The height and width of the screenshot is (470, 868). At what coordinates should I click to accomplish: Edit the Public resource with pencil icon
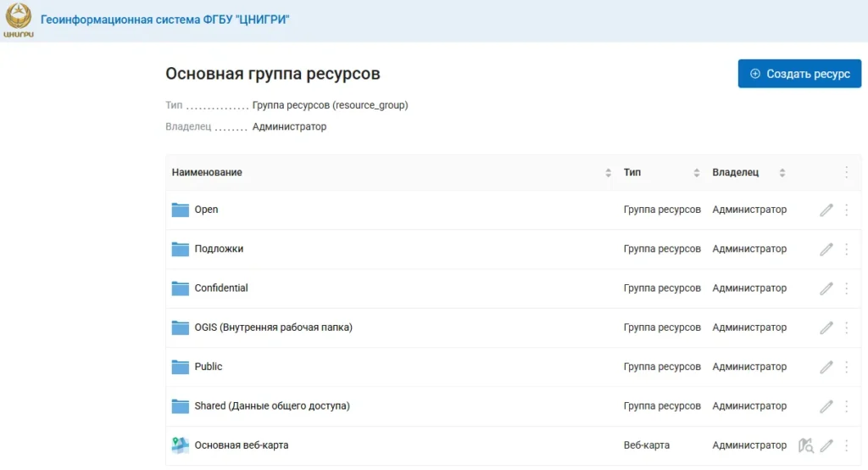coord(826,366)
